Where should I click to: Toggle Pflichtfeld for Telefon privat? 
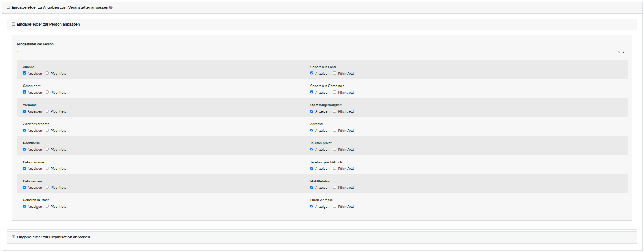334,149
